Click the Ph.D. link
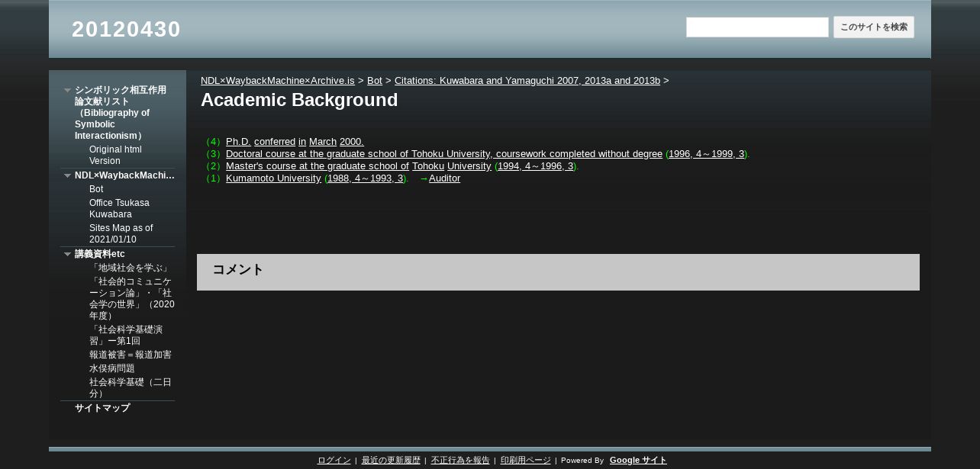The height and width of the screenshot is (469, 980). (x=238, y=141)
